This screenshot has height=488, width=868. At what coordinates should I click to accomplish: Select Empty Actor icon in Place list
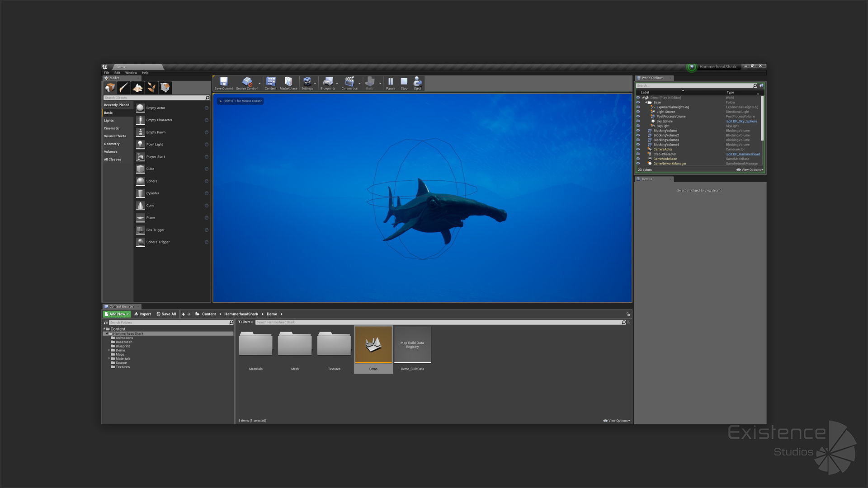click(140, 108)
